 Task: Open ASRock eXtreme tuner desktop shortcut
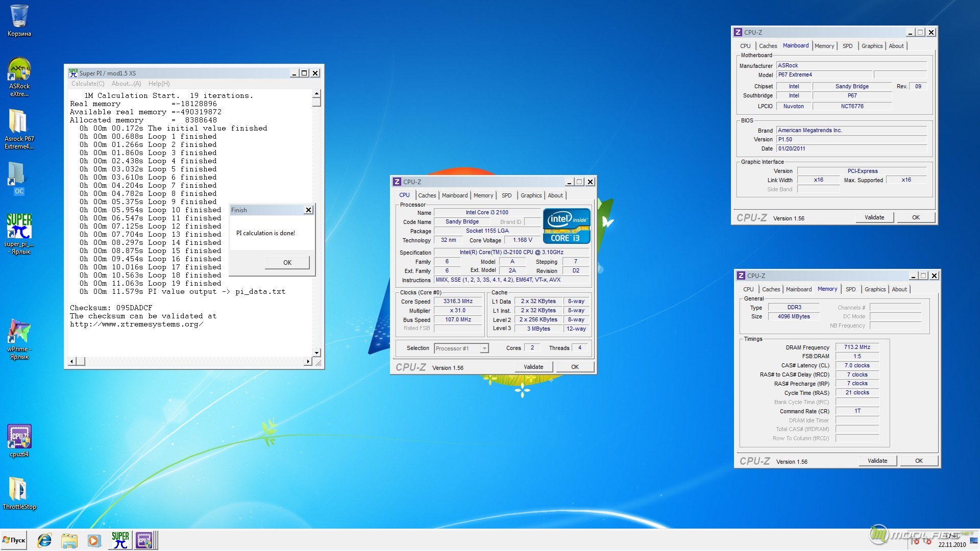19,77
